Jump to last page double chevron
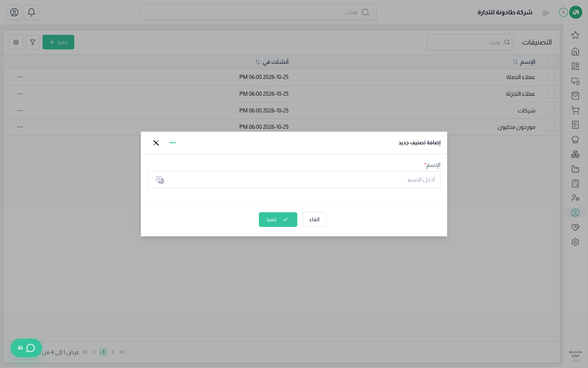 coord(85,352)
